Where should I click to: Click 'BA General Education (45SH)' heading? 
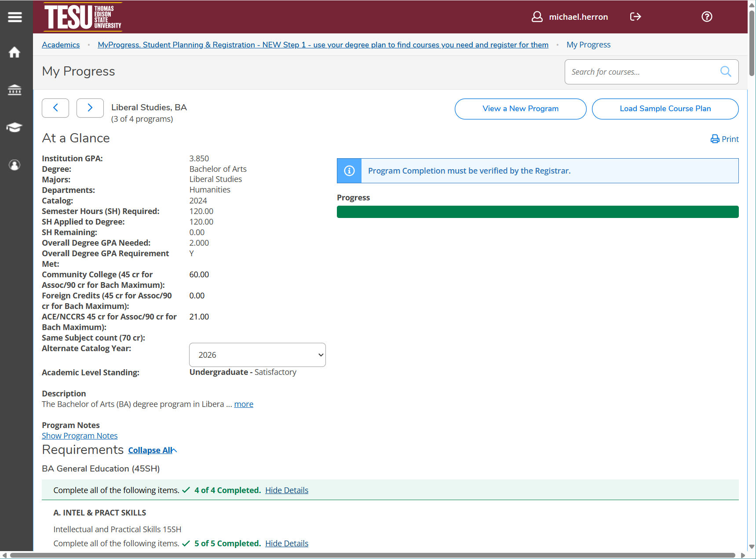pos(101,468)
